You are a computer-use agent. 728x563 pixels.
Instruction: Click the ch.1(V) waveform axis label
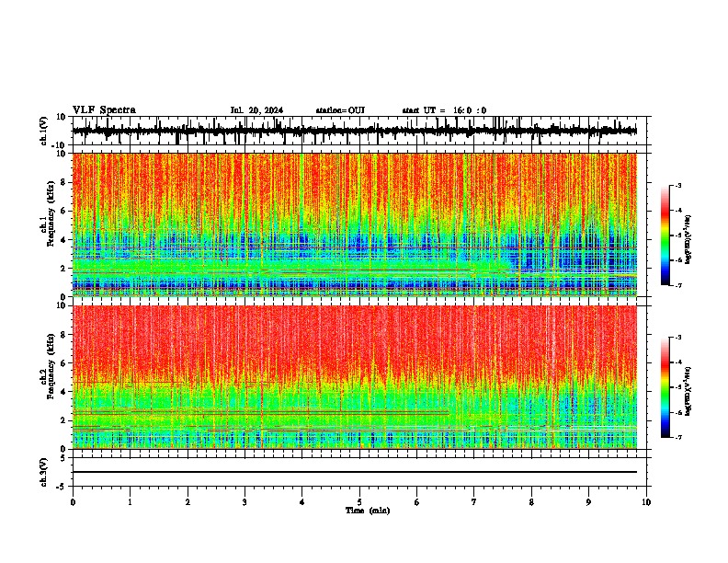tap(44, 131)
